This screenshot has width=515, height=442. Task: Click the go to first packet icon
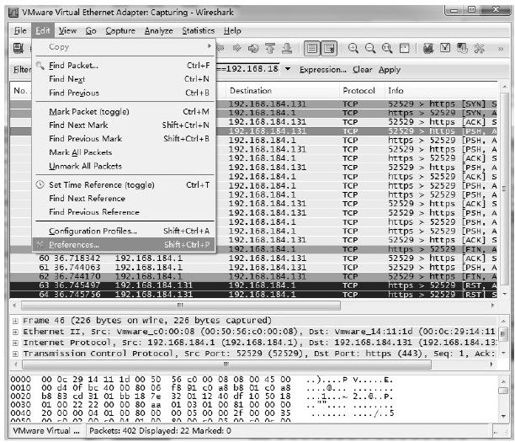pyautogui.click(x=270, y=49)
